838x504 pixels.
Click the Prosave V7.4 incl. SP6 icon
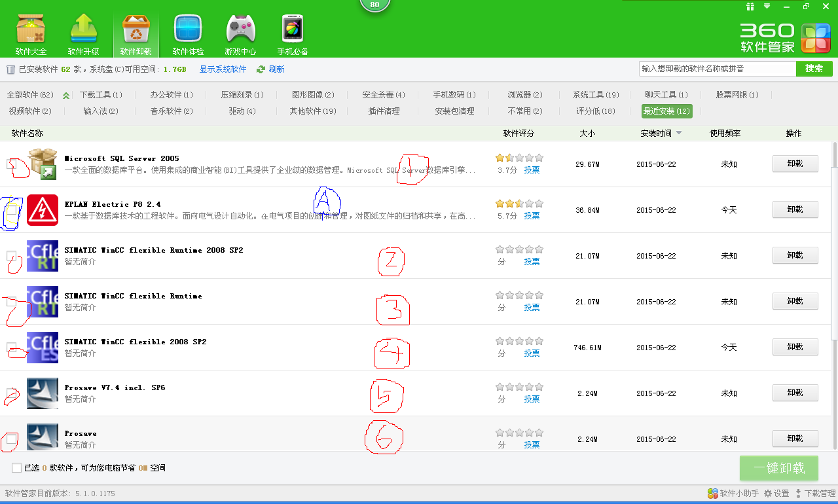(43, 393)
